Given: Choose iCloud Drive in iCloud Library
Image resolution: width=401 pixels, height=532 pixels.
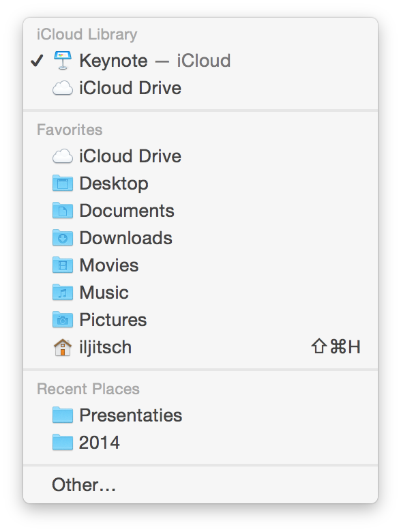Looking at the screenshot, I should point(200,88).
